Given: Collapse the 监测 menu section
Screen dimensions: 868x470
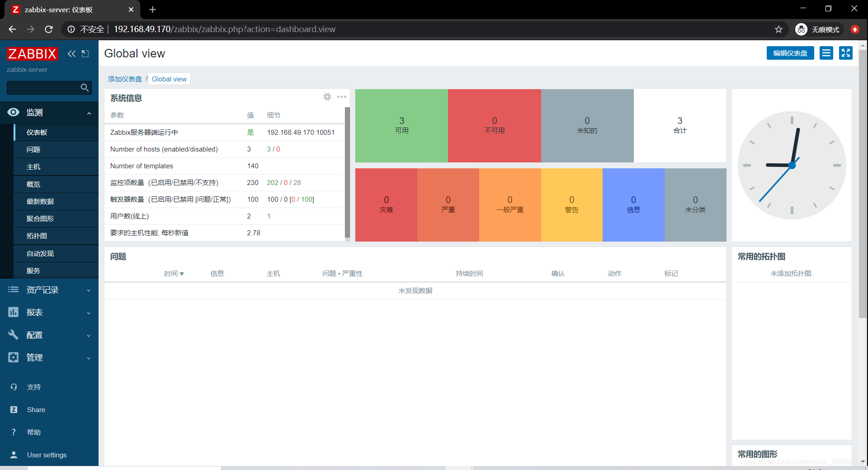Looking at the screenshot, I should point(89,113).
